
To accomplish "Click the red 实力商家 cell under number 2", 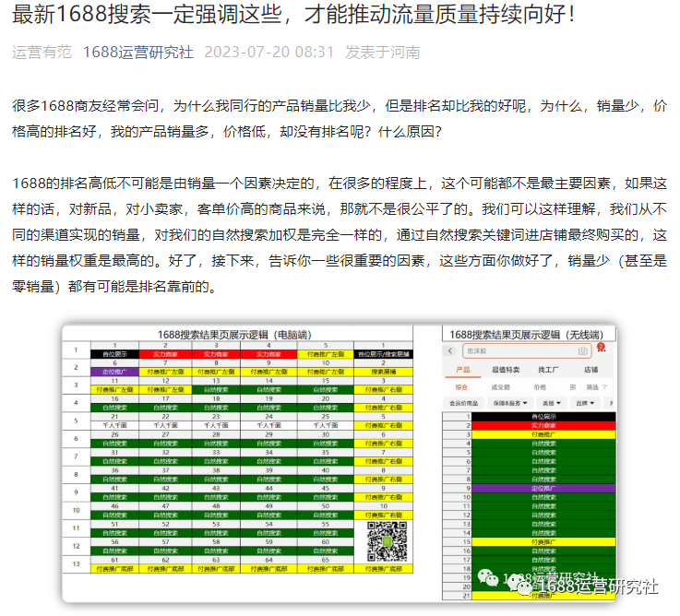I will [165, 354].
